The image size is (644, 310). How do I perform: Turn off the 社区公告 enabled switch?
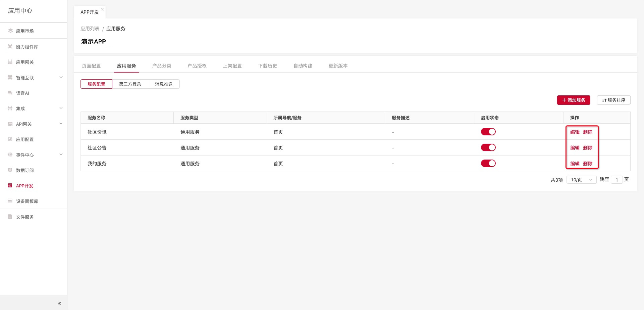point(488,147)
